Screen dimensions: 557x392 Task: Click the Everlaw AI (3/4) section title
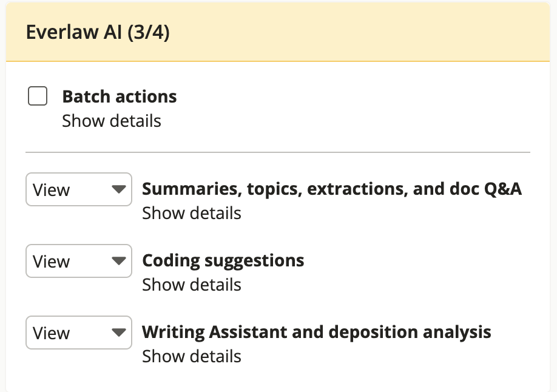(x=98, y=32)
